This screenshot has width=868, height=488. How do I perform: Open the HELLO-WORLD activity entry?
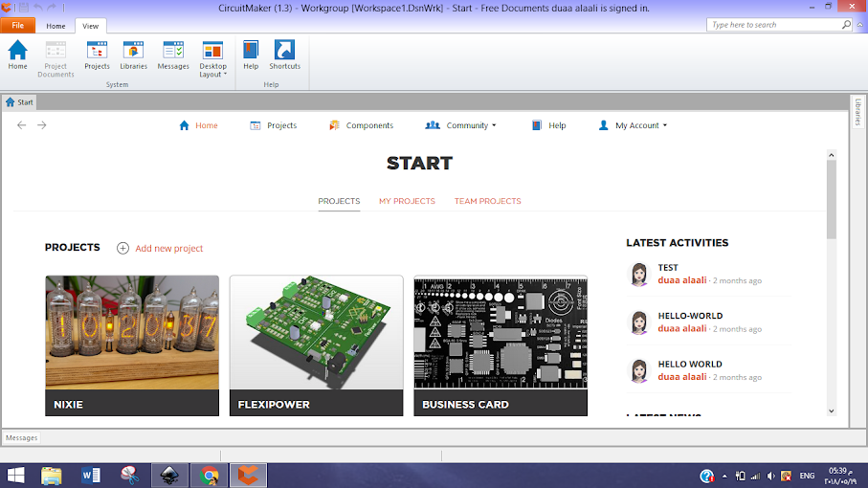click(690, 316)
